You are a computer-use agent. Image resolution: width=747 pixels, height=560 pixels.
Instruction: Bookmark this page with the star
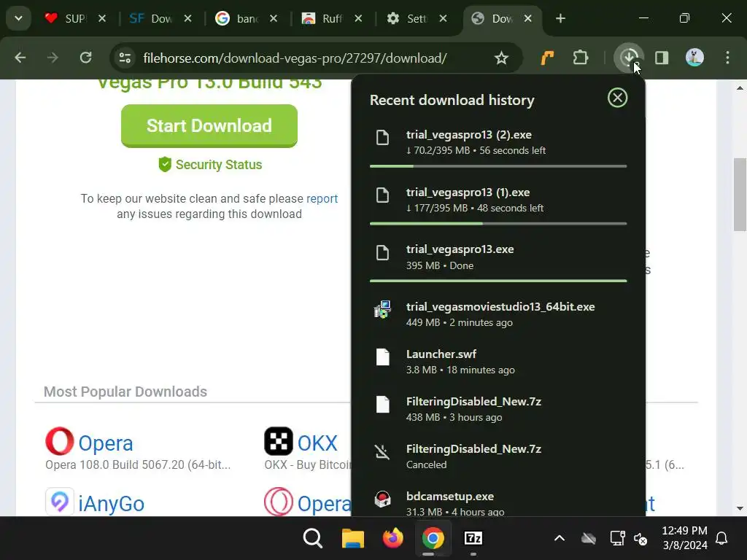pyautogui.click(x=501, y=58)
